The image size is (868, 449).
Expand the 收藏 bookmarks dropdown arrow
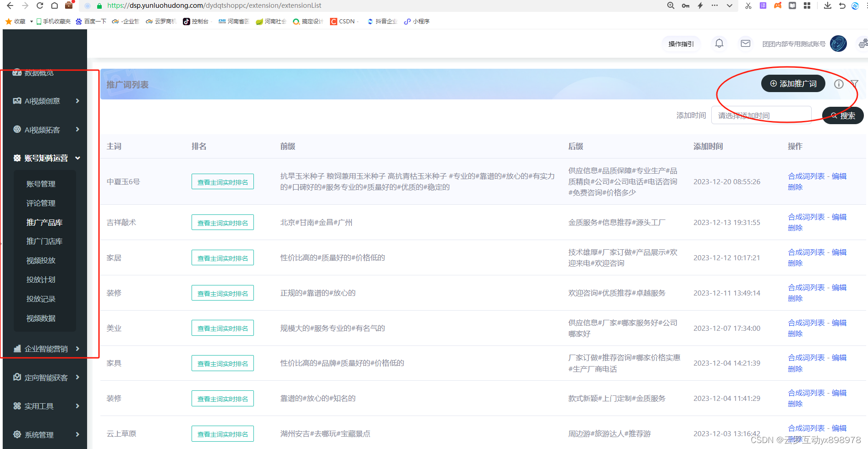click(31, 22)
